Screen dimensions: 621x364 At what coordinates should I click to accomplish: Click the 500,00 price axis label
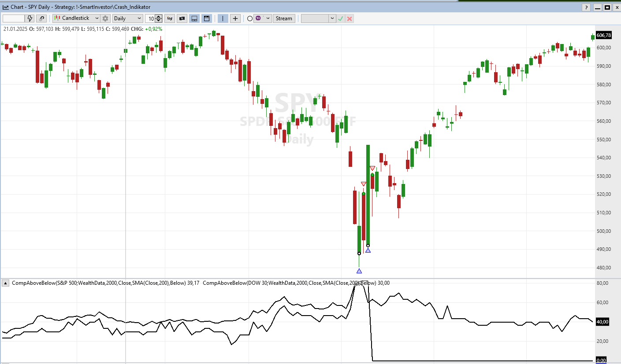pos(603,231)
